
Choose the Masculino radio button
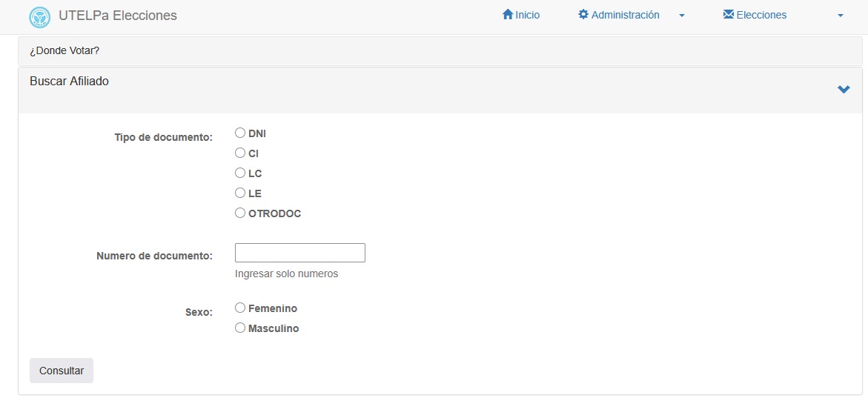click(x=240, y=328)
